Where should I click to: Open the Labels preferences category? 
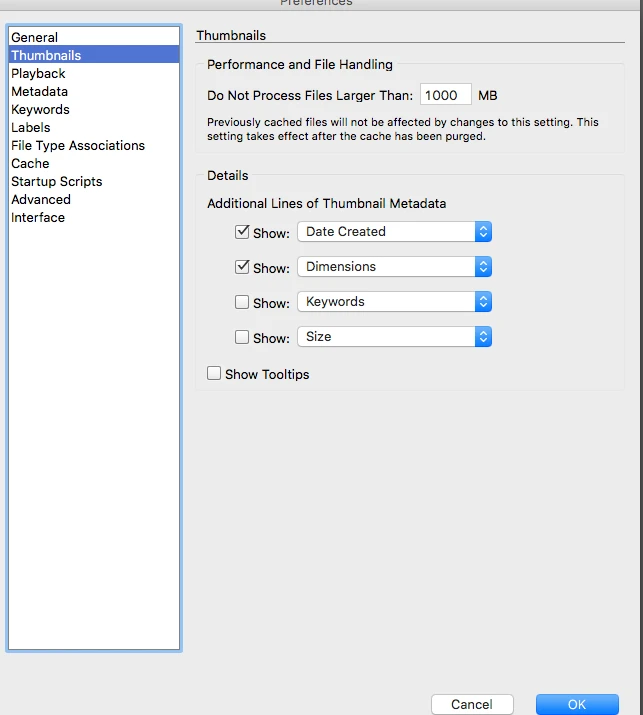[x=31, y=128]
